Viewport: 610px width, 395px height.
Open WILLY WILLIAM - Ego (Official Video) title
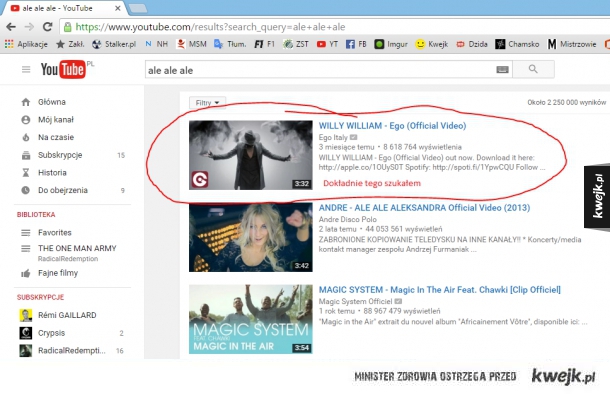pyautogui.click(x=392, y=126)
